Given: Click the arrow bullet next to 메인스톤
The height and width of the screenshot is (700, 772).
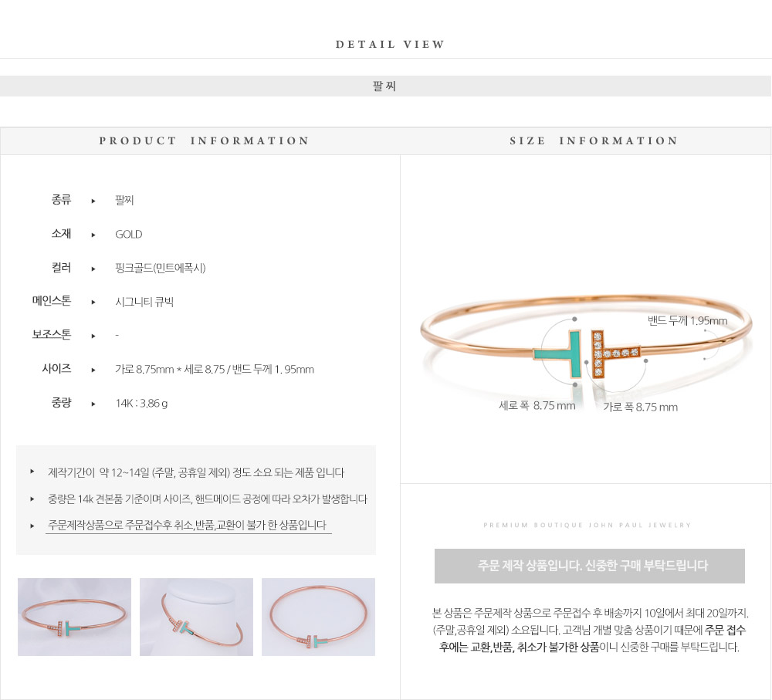Looking at the screenshot, I should click(93, 303).
